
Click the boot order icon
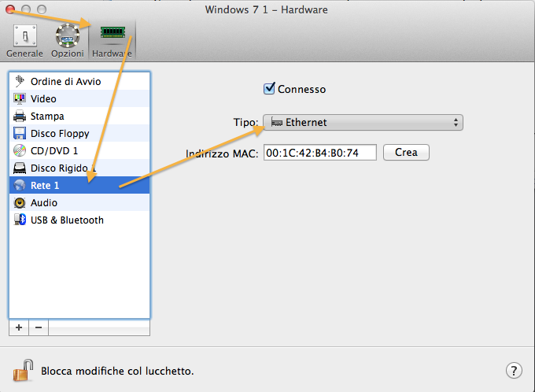(20, 81)
